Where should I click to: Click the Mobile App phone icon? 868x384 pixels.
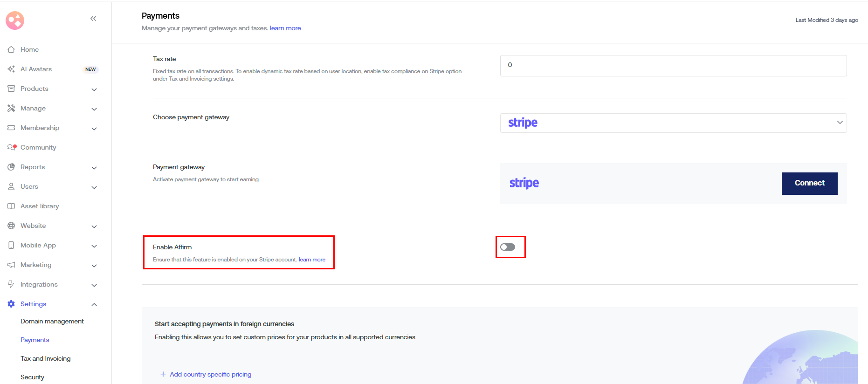coord(11,245)
